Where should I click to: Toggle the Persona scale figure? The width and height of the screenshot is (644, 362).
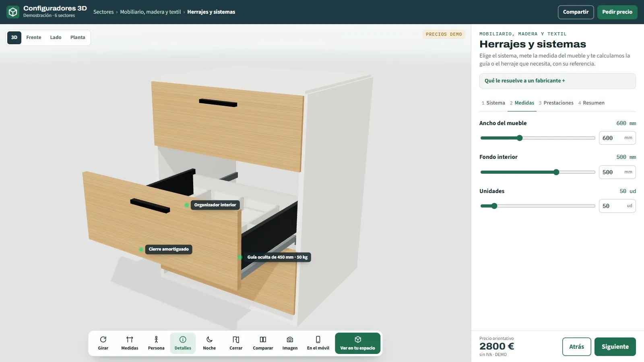pos(156,343)
